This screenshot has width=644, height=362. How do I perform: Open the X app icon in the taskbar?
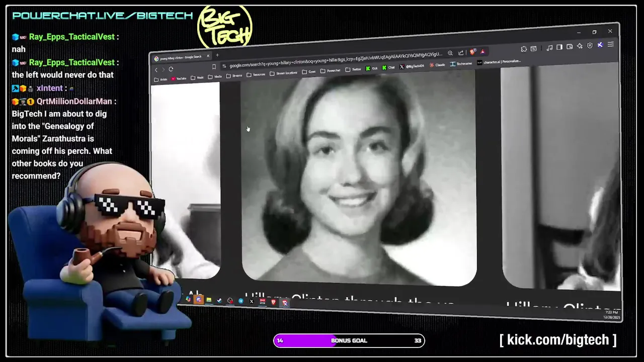tap(252, 301)
